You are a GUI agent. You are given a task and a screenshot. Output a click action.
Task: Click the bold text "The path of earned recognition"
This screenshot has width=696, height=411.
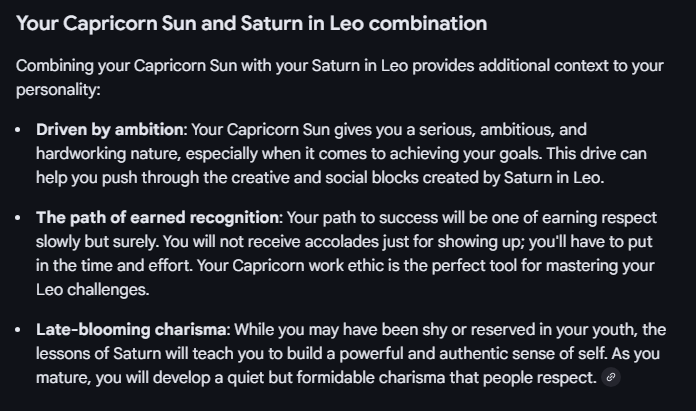pos(157,217)
